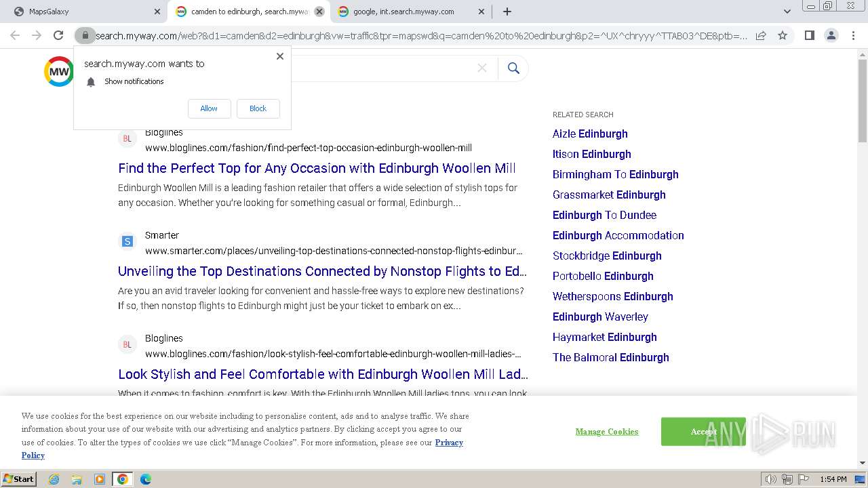Screen dimensions: 868x488
Task: Click the 1:54 PM system clock
Action: (833, 479)
